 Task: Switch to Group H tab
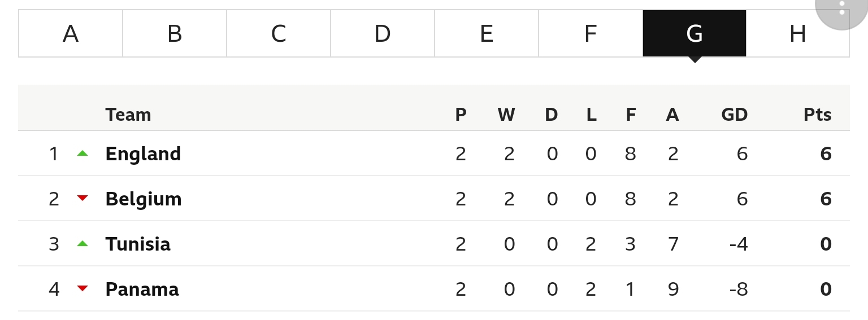[797, 33]
